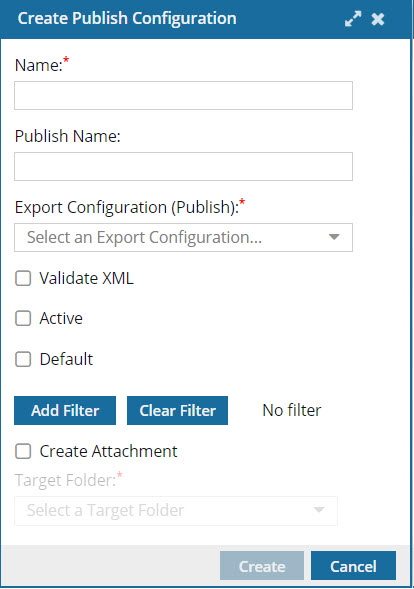Open the Select a Target Folder dropdown
Image resolution: width=414 pixels, height=589 pixels.
point(176,510)
